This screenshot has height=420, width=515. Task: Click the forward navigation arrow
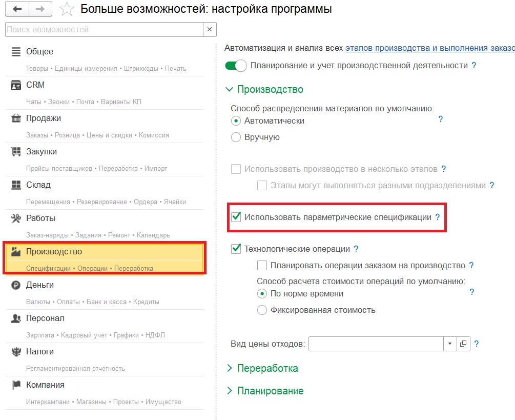(40, 9)
